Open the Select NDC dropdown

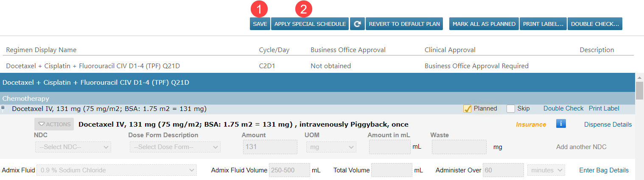(73, 147)
